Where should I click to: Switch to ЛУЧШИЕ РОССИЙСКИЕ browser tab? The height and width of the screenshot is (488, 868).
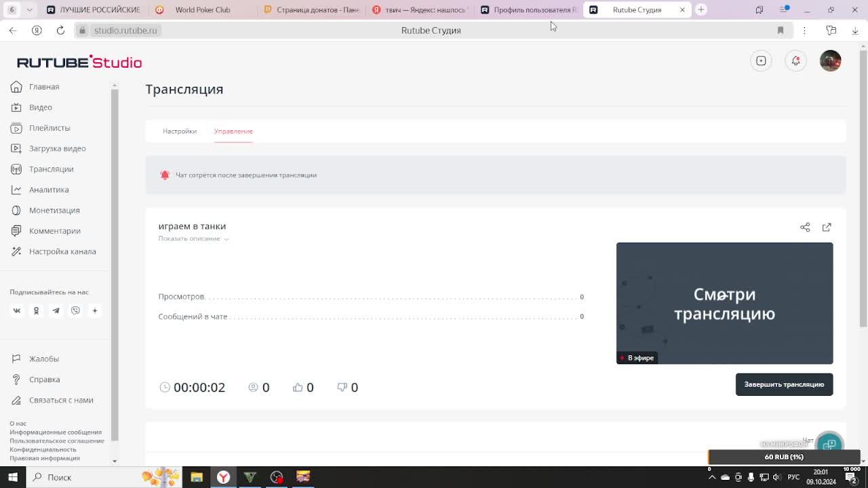(93, 9)
